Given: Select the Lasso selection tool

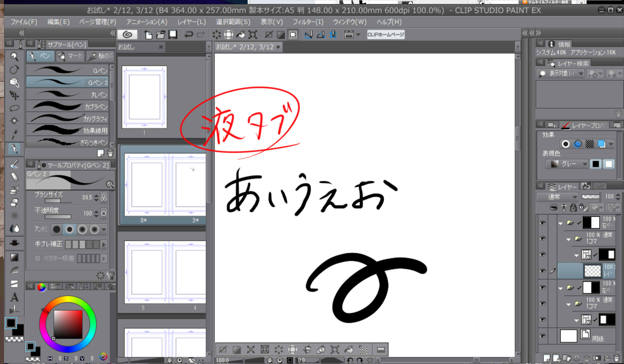Looking at the screenshot, I should tap(14, 108).
